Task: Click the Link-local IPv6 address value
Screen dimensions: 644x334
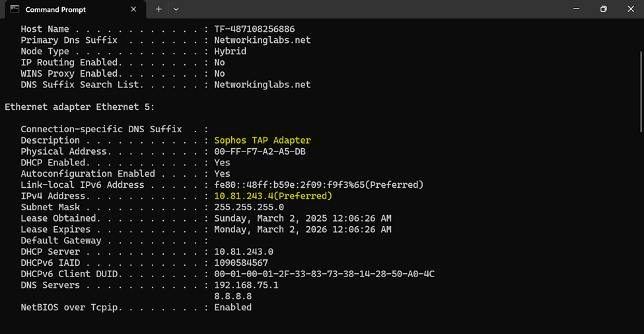Action: tap(319, 185)
